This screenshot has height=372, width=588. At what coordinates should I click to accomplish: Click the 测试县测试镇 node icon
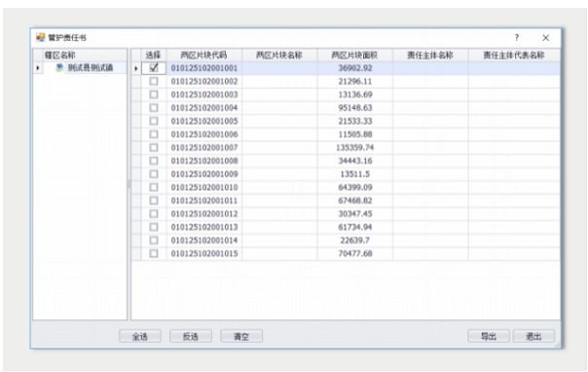coord(59,68)
